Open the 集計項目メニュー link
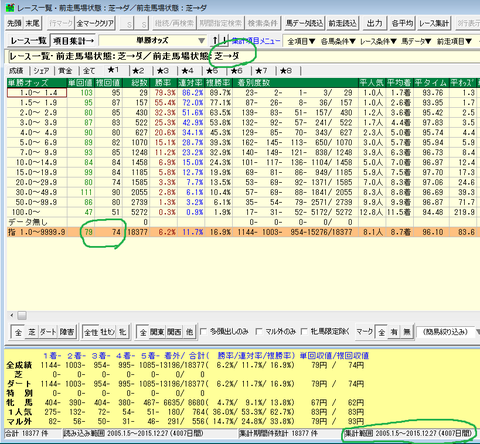Image resolution: width=480 pixels, height=444 pixels. (x=256, y=41)
